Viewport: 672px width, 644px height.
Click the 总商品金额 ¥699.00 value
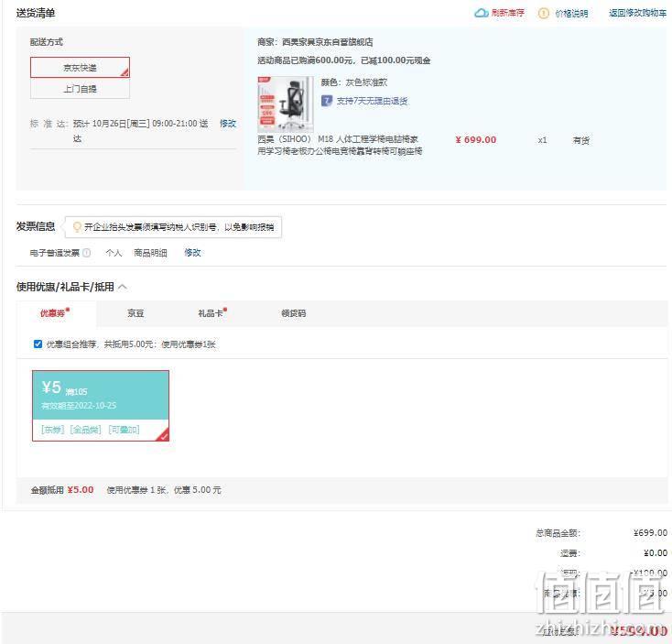650,532
